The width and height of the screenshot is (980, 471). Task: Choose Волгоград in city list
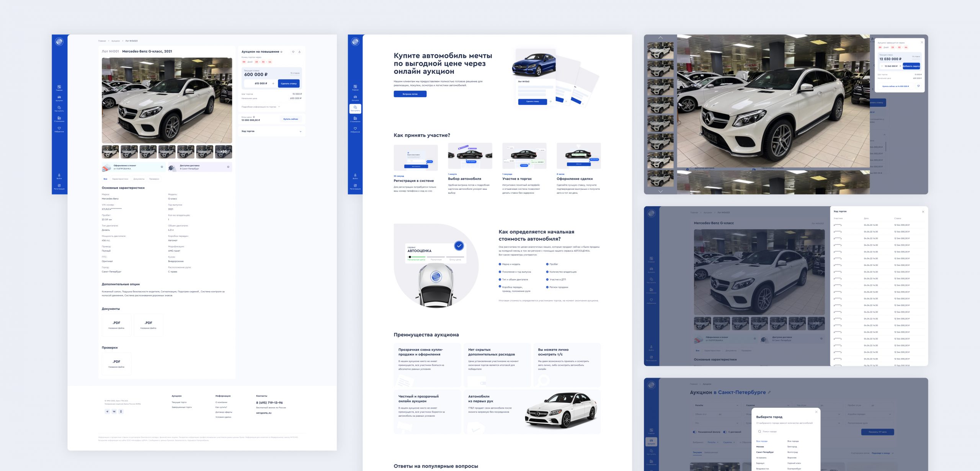pyautogui.click(x=792, y=452)
